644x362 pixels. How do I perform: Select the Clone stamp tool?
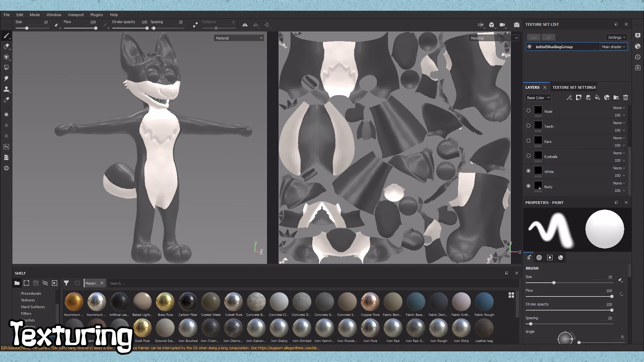(6, 89)
